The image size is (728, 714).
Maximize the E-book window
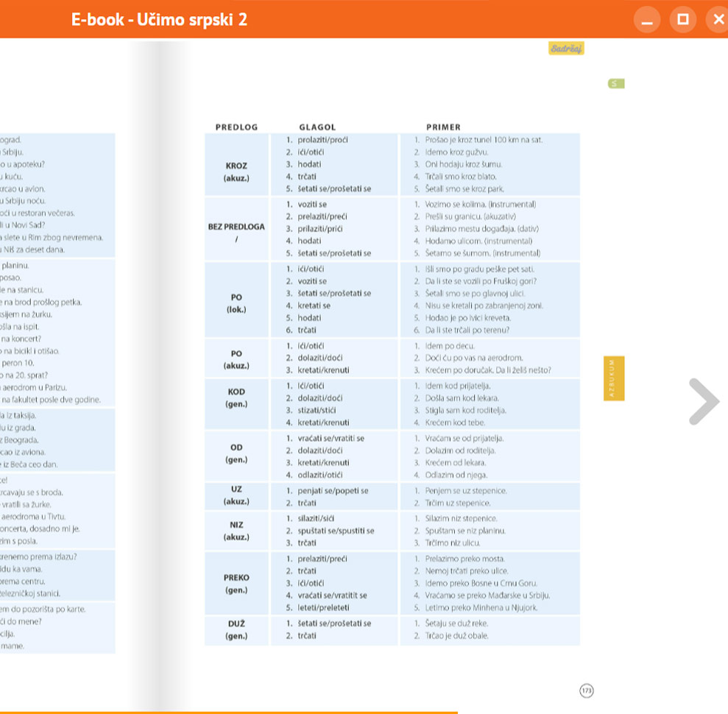(683, 20)
